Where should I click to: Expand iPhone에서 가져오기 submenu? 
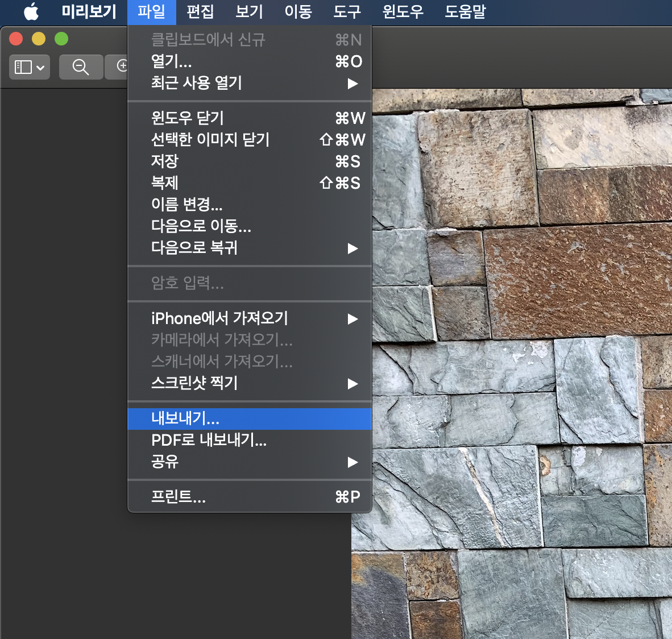click(x=250, y=318)
